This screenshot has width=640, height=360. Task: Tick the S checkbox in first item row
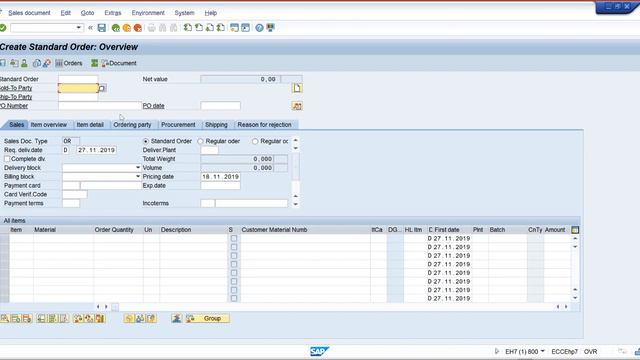pyautogui.click(x=234, y=238)
